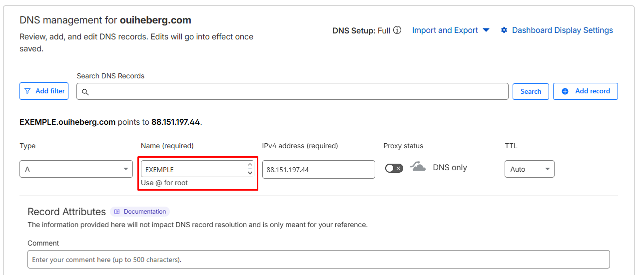Click the gear icon for Dashboard Display Settings

tap(504, 30)
